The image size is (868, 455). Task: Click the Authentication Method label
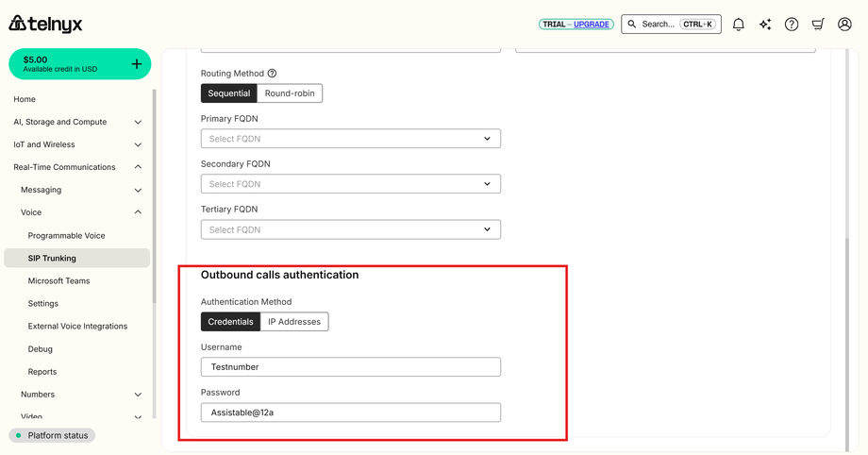[x=246, y=302]
